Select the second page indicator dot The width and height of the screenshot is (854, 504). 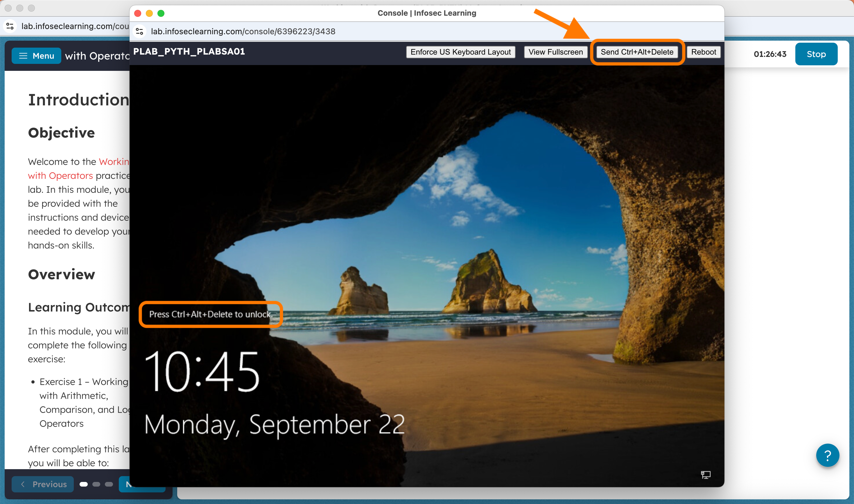(96, 484)
